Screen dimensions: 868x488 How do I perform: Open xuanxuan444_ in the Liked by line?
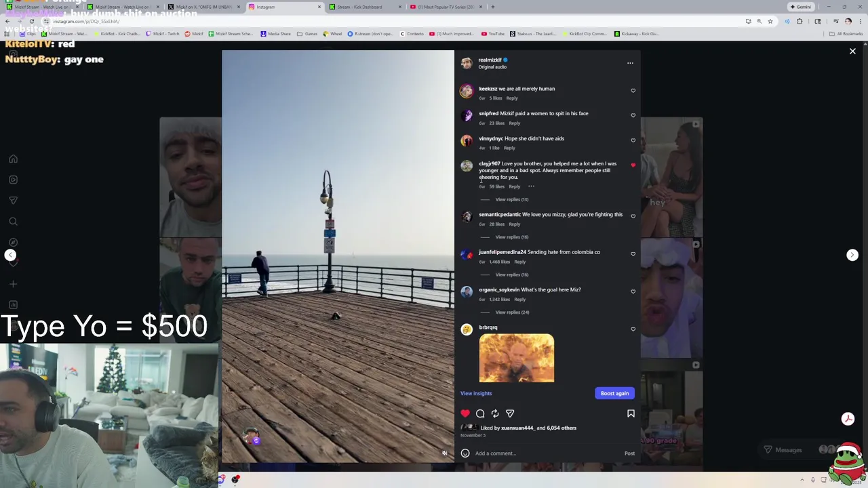pos(517,428)
